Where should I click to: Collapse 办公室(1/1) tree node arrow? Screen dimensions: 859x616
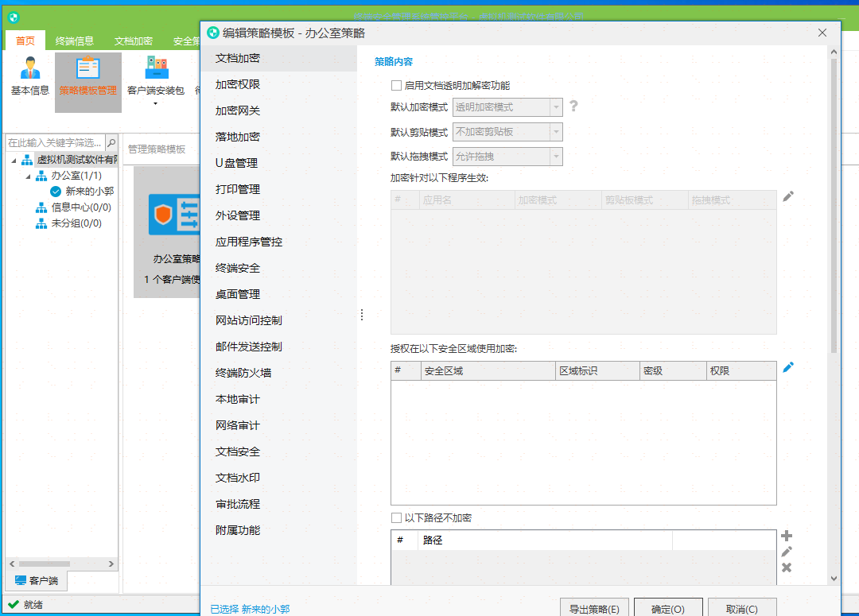click(29, 176)
